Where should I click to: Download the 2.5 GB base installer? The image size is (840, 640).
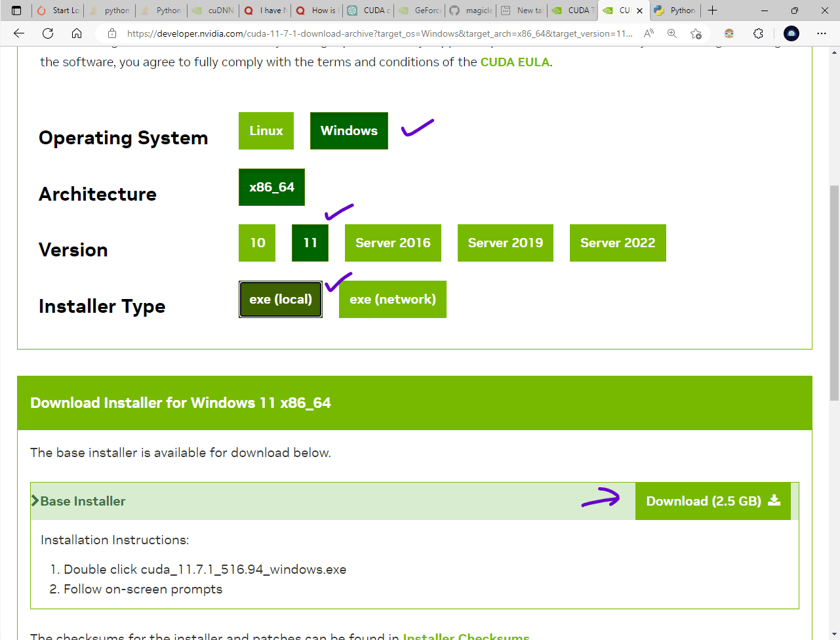[x=713, y=501]
